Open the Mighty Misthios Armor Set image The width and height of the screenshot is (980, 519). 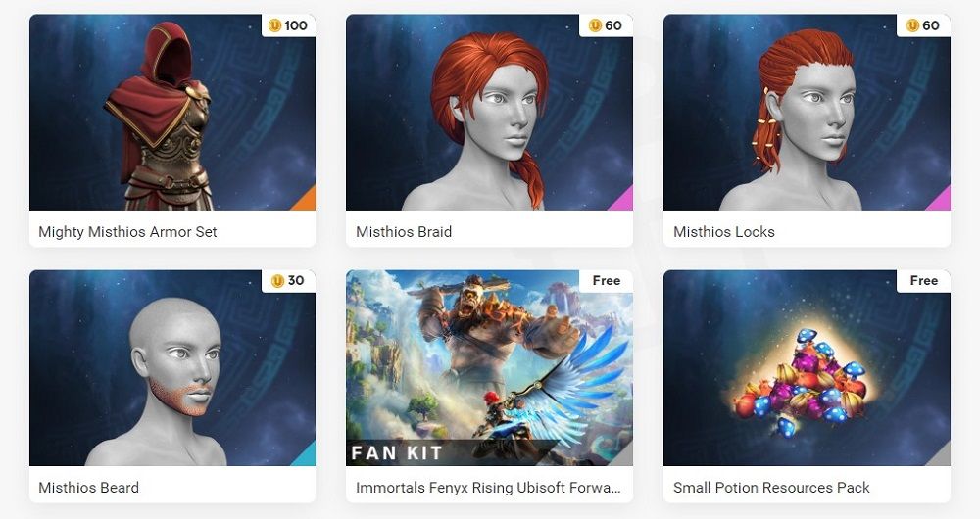point(172,113)
